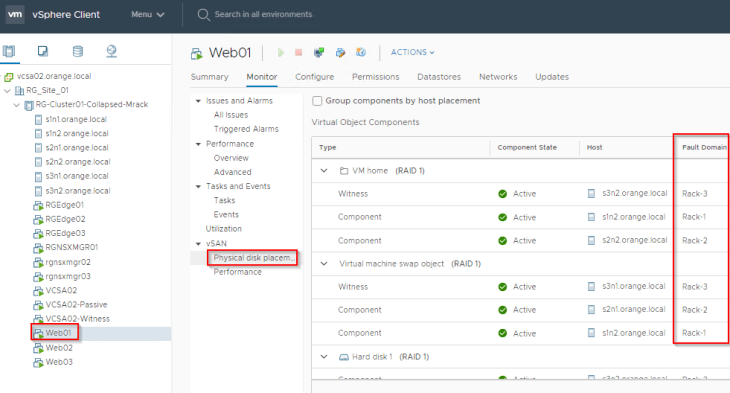Sort by the Fault Domain column header

pos(704,148)
